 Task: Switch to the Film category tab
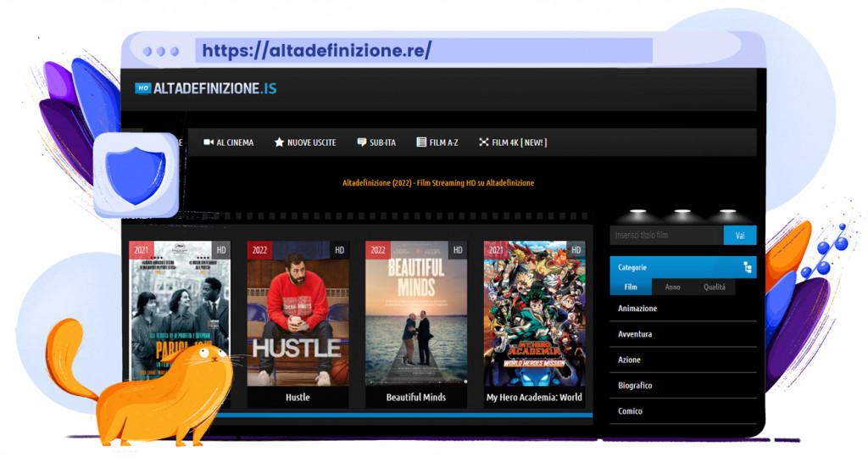click(631, 287)
